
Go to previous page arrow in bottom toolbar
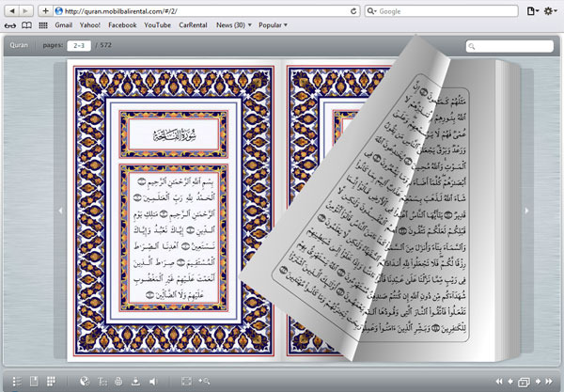[510, 382]
